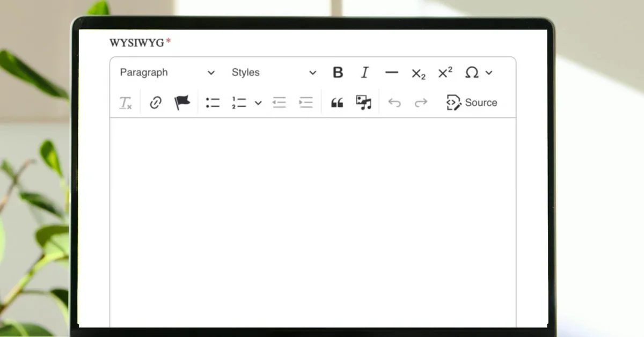Apply superscript formatting
This screenshot has width=644, height=337.
coord(445,72)
